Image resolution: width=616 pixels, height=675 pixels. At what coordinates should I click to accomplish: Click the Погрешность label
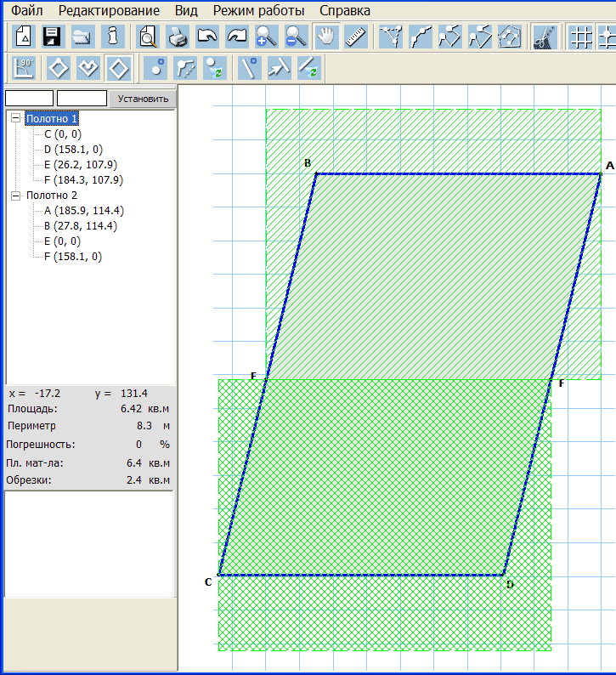point(41,445)
